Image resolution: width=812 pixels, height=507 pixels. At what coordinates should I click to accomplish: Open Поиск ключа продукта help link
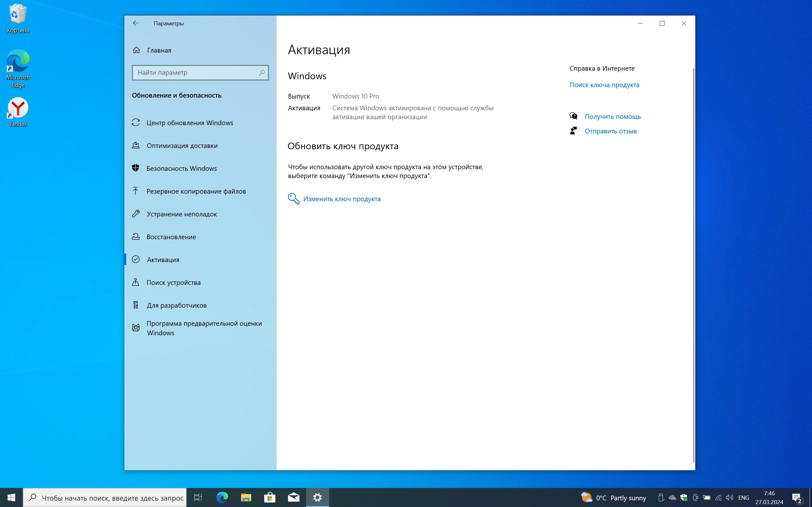(x=604, y=85)
